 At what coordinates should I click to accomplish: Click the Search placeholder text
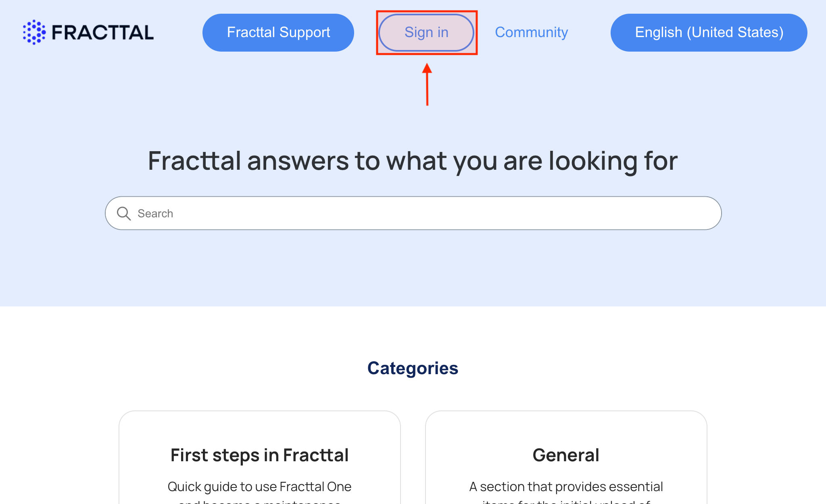click(155, 213)
